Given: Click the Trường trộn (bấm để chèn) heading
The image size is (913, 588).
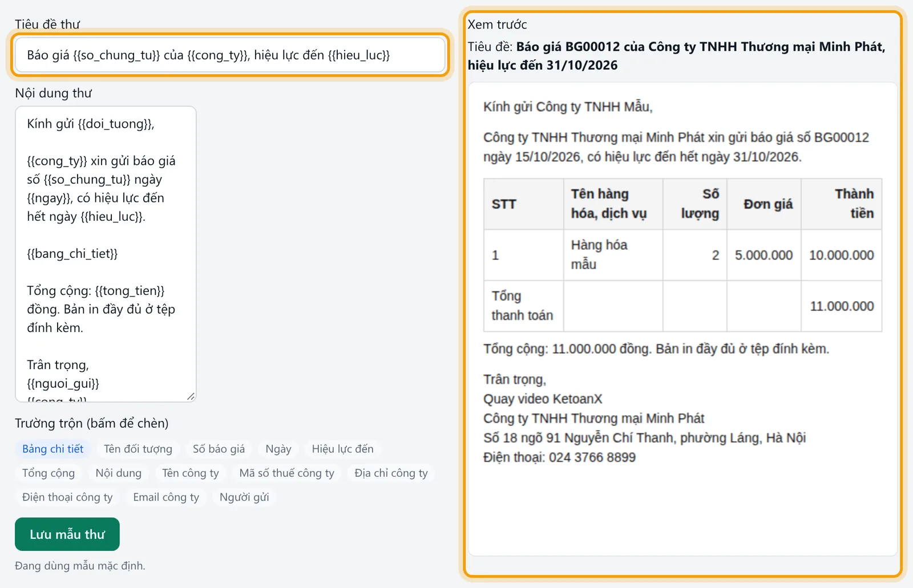Looking at the screenshot, I should pyautogui.click(x=92, y=423).
